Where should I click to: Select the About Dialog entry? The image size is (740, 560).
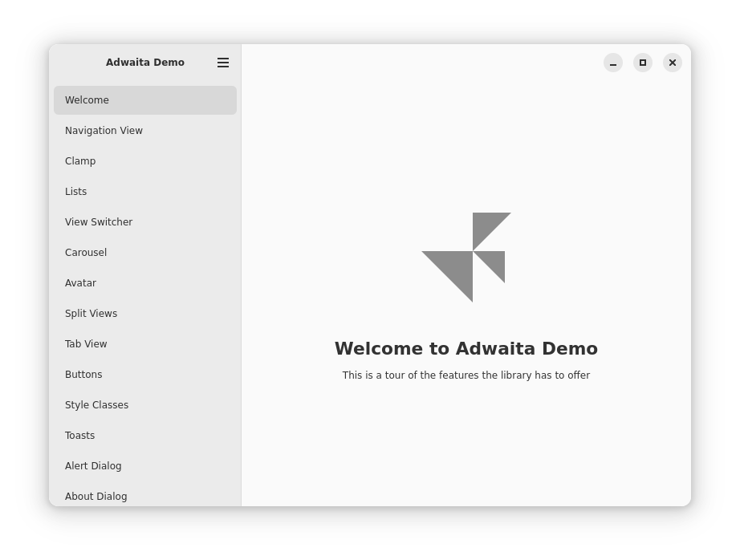point(144,496)
